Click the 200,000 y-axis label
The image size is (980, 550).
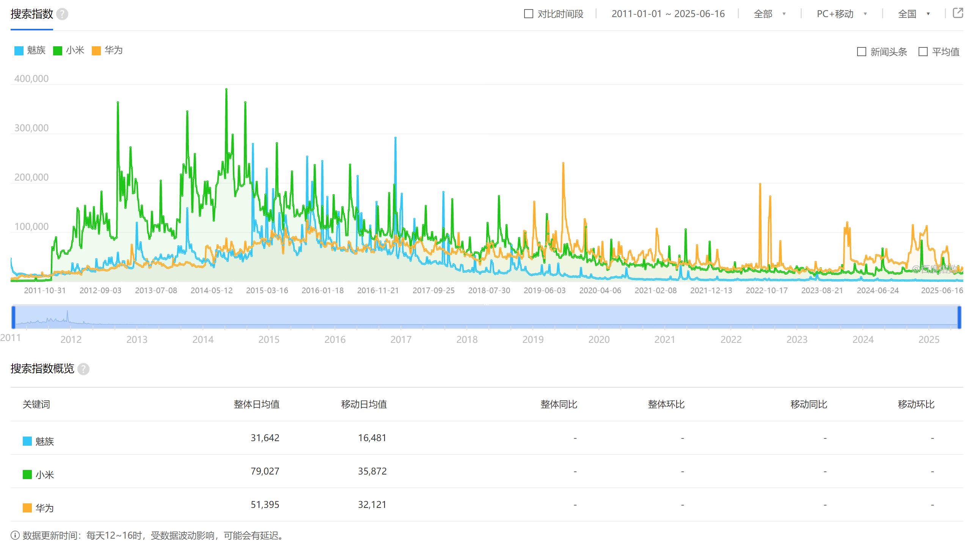(x=31, y=177)
